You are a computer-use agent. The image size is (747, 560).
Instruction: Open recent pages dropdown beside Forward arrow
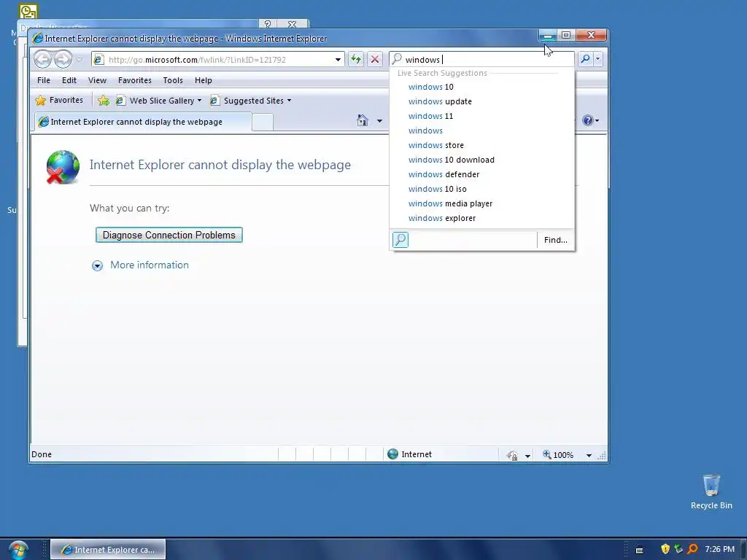pos(79,60)
